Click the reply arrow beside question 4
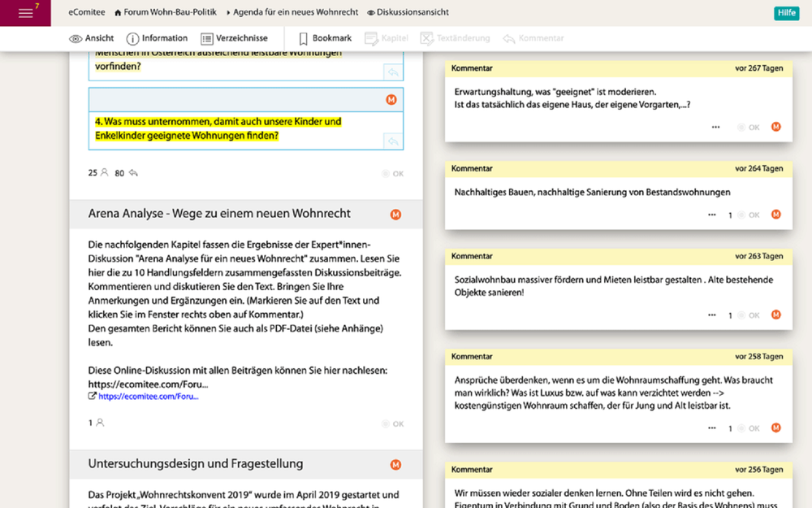The width and height of the screenshot is (812, 508). pyautogui.click(x=393, y=141)
